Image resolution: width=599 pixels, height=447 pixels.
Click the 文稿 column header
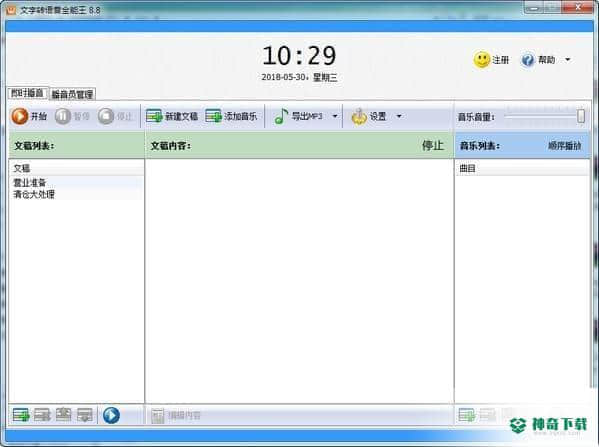coord(76,168)
